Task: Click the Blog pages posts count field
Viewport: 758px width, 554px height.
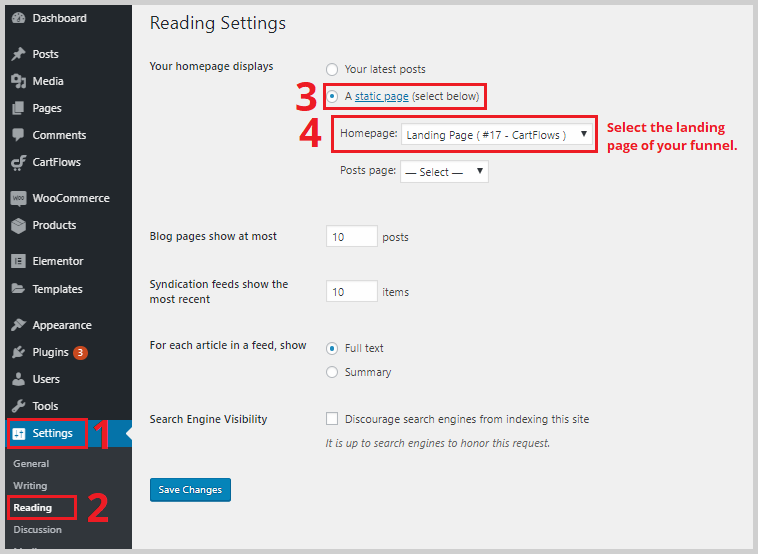Action: click(x=351, y=236)
